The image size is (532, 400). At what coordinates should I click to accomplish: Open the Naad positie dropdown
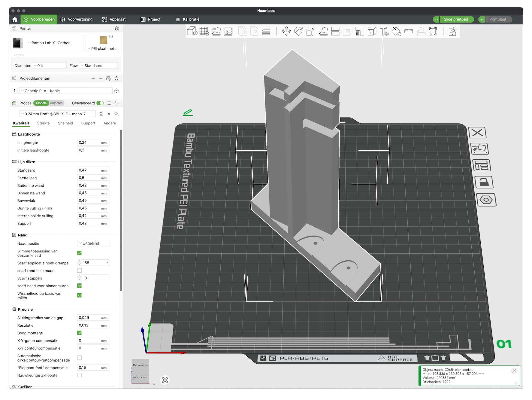pyautogui.click(x=93, y=243)
